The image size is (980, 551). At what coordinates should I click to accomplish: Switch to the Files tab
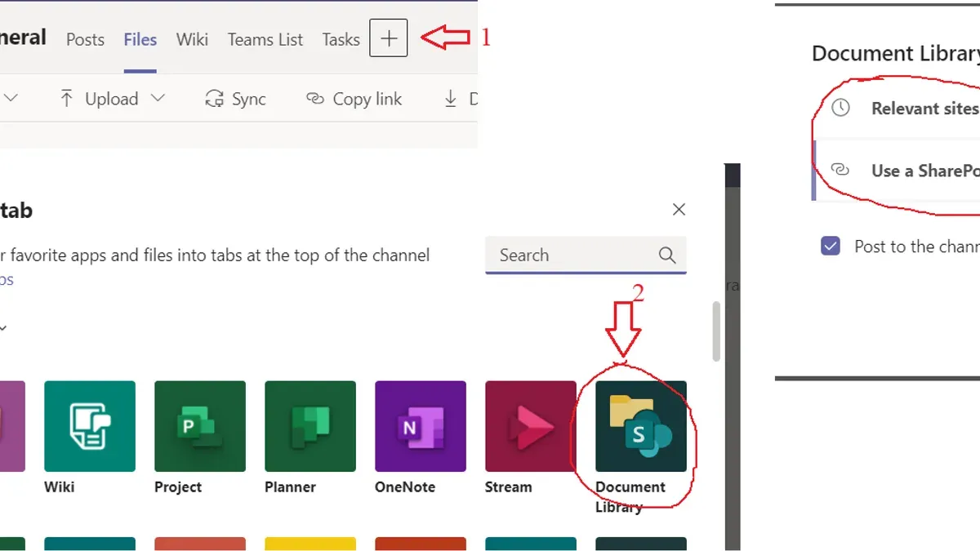click(140, 39)
